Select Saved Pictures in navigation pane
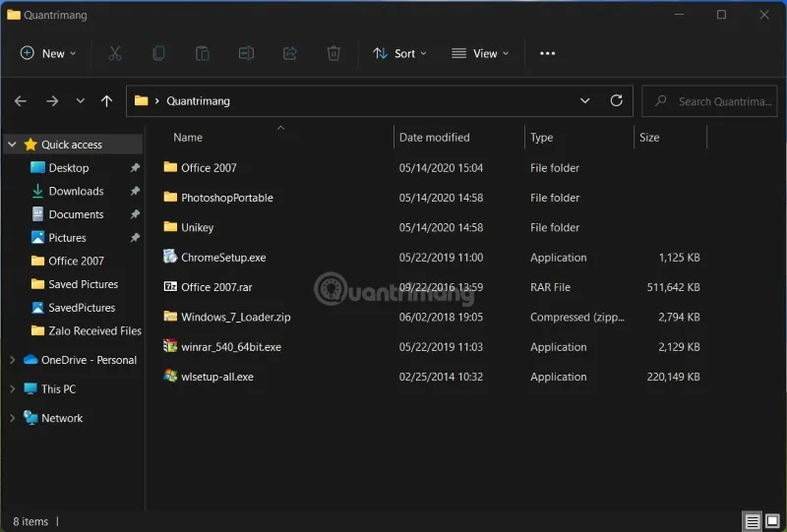 click(84, 284)
